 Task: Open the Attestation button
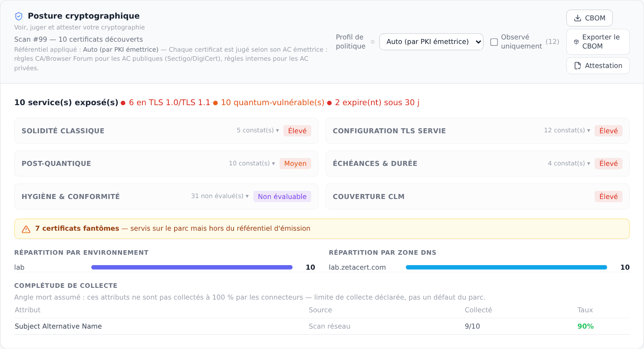tap(598, 66)
